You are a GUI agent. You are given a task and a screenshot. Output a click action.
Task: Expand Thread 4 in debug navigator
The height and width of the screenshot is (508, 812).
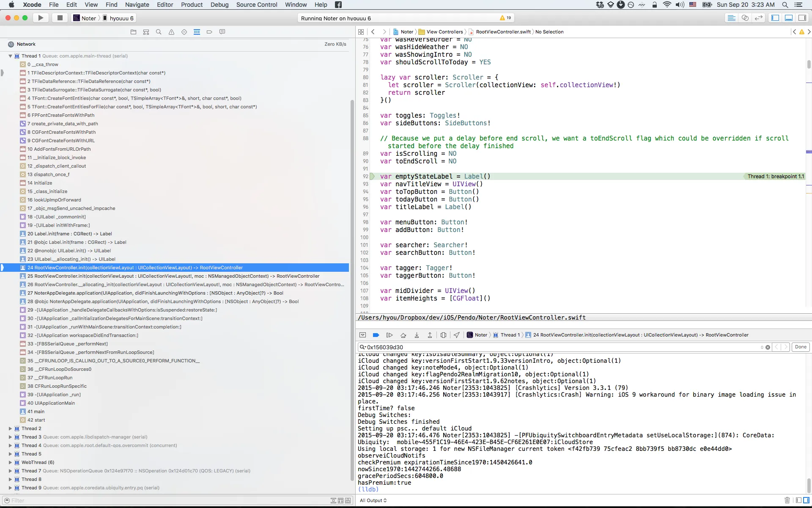click(x=10, y=445)
